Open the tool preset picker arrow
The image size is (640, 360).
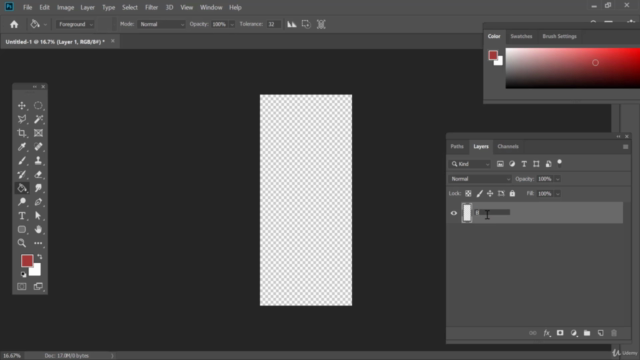click(x=45, y=25)
